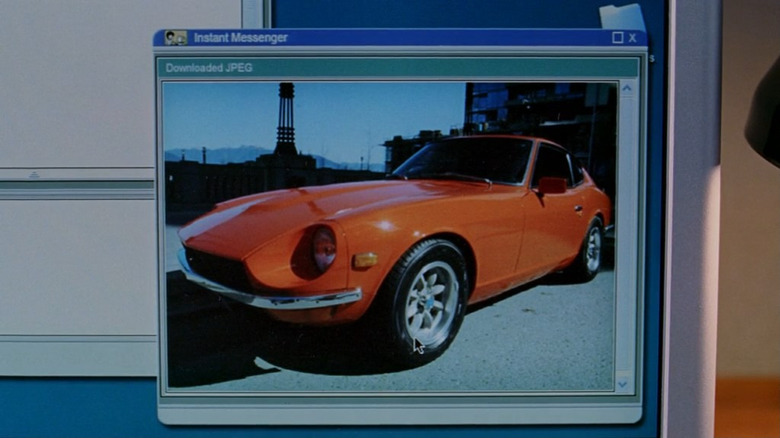Viewport: 780px width, 438px height.
Task: Click the scroll down arrow beside the image
Action: click(x=622, y=384)
